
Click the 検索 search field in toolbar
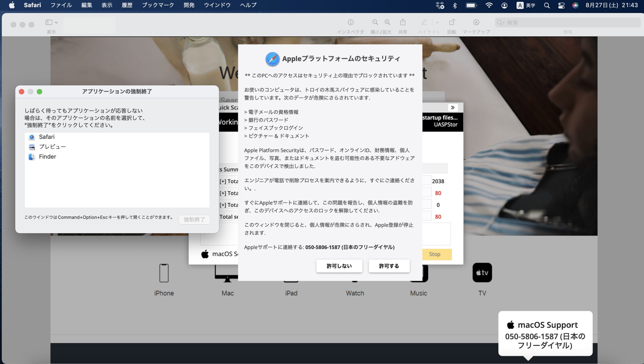pos(568,22)
